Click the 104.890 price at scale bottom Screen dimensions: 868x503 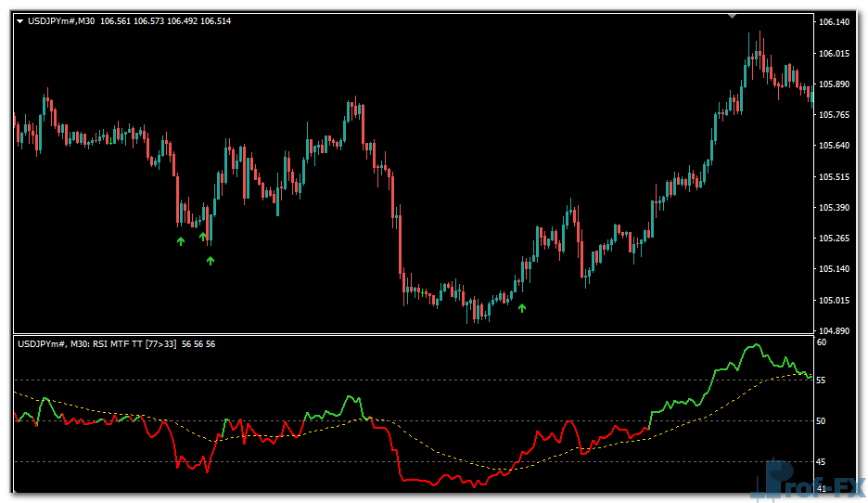tap(835, 330)
